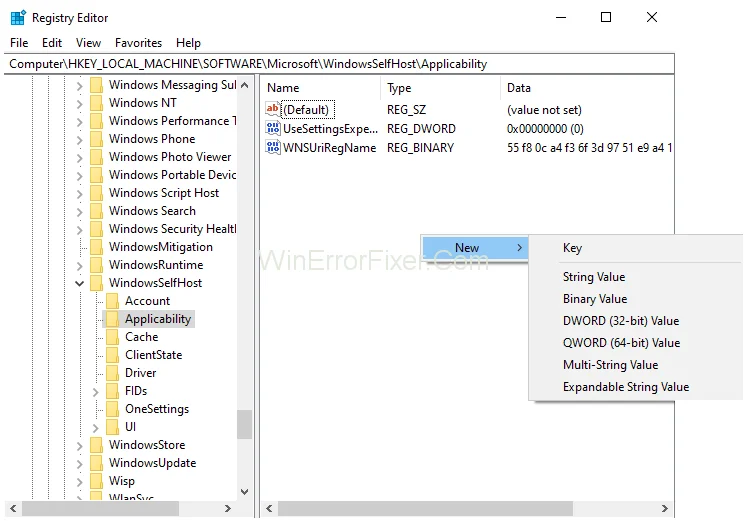
Task: Select New in the context menu
Action: 474,248
